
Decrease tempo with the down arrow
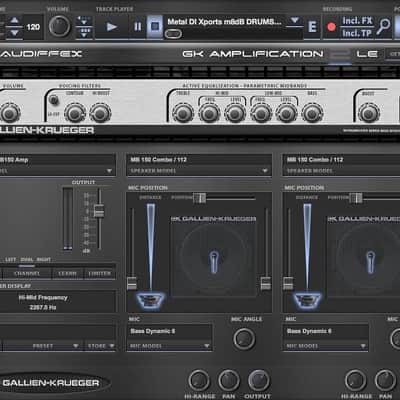[14, 33]
